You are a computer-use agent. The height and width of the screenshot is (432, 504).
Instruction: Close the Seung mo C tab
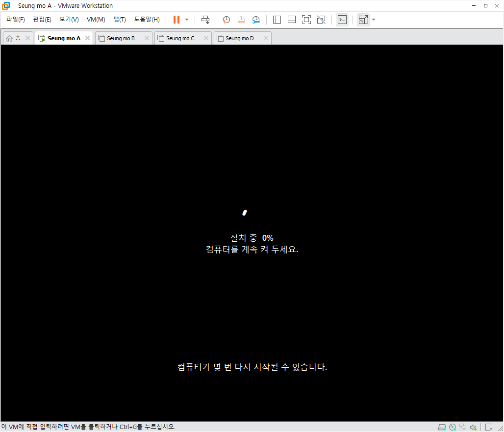pos(206,38)
